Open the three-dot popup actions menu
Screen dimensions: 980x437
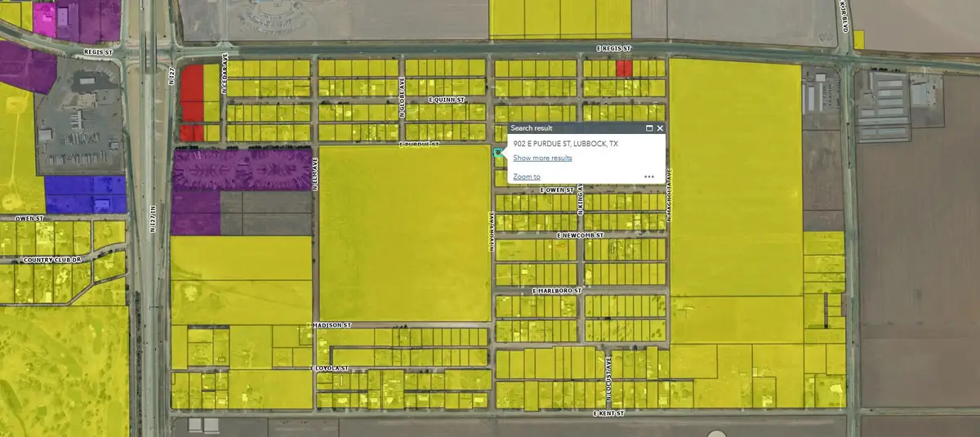coord(649,176)
